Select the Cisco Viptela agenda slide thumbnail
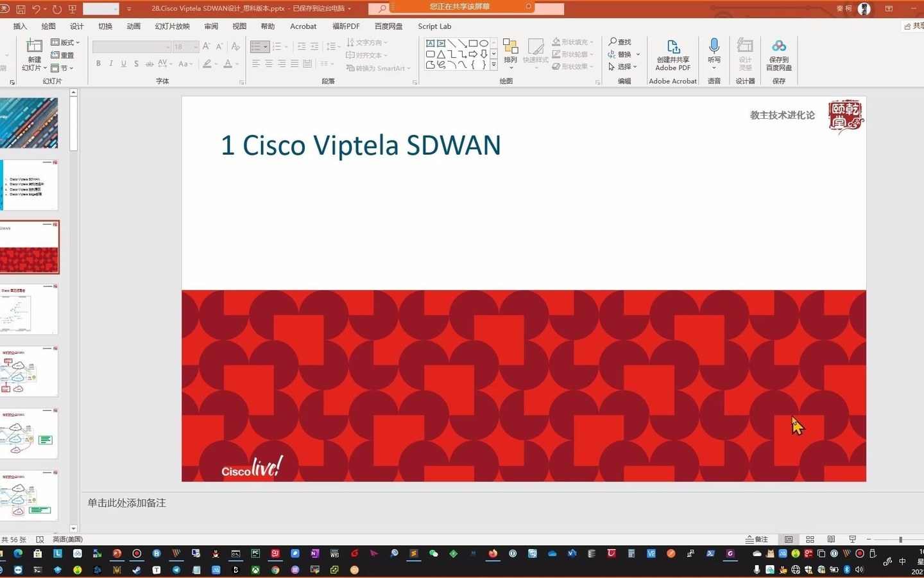This screenshot has height=578, width=924. (29, 185)
